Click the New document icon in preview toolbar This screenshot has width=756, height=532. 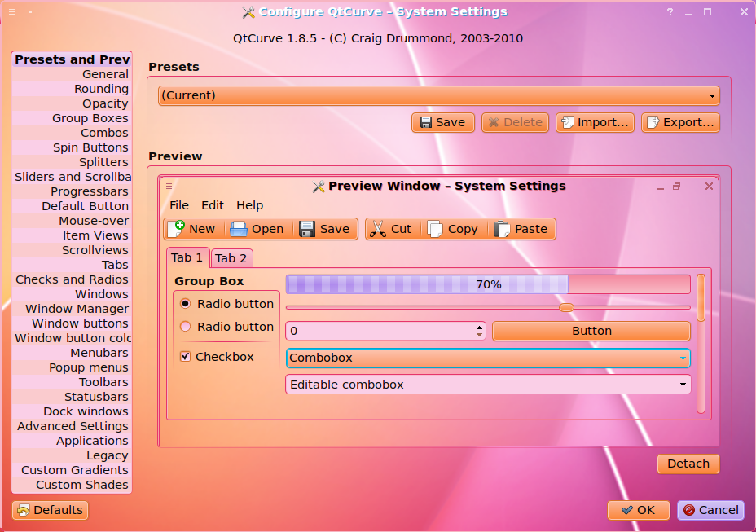(177, 229)
